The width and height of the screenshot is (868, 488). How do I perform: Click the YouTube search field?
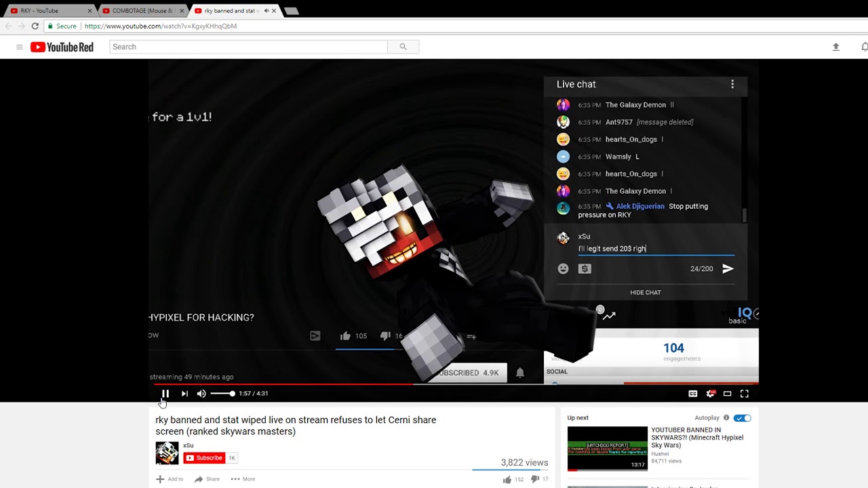(x=248, y=47)
